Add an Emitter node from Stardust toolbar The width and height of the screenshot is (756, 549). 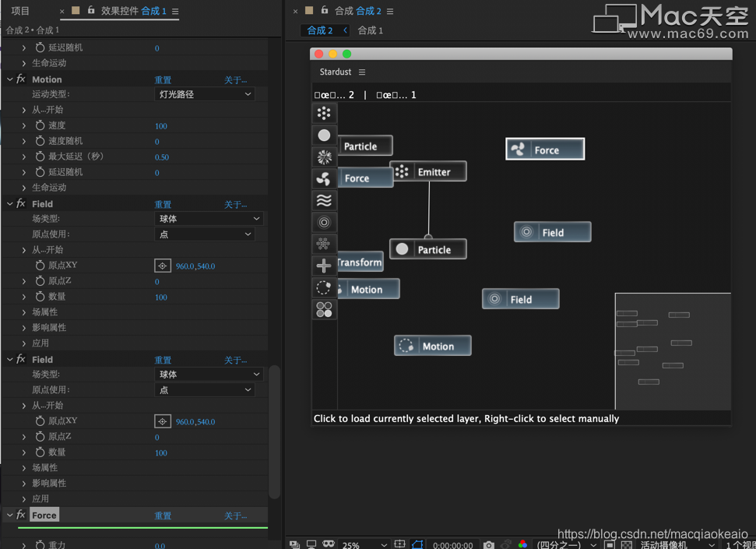[324, 114]
